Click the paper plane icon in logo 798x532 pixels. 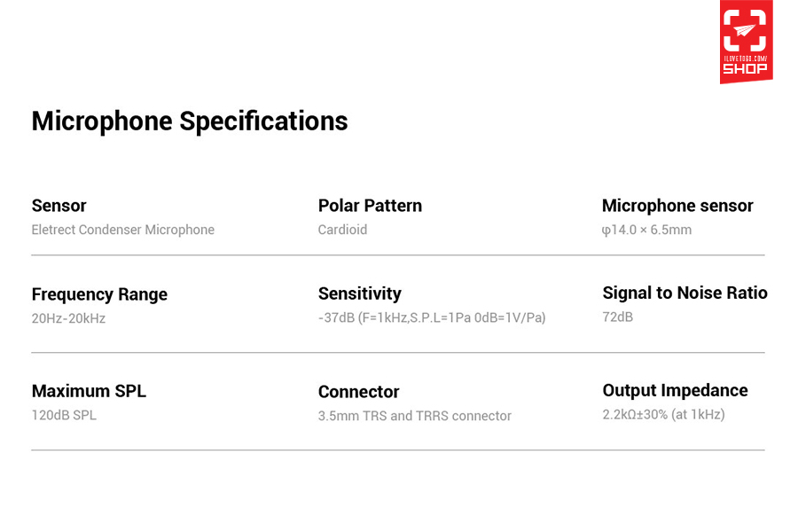click(x=745, y=30)
